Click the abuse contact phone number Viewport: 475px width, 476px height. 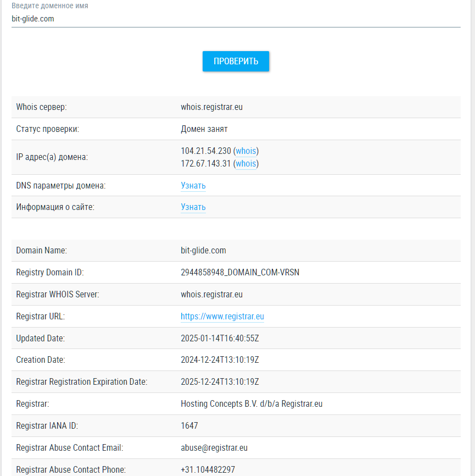208,470
